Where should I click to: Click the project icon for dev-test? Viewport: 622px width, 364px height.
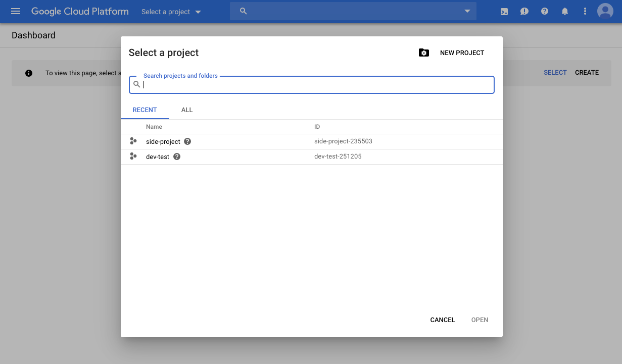(x=133, y=157)
